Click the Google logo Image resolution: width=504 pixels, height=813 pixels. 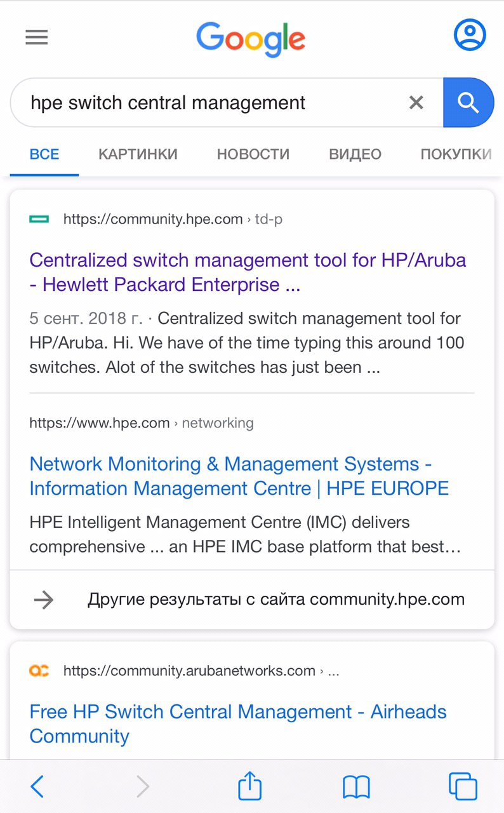click(x=251, y=39)
